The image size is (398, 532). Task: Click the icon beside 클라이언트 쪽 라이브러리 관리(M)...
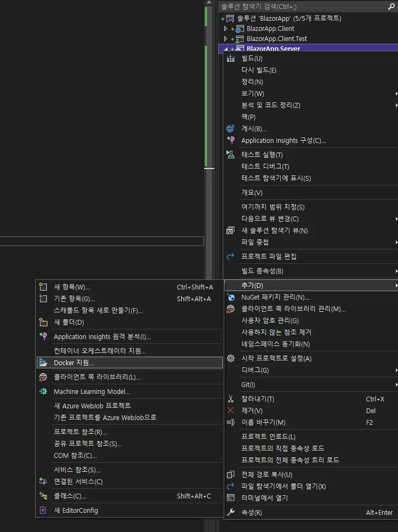coord(231,309)
